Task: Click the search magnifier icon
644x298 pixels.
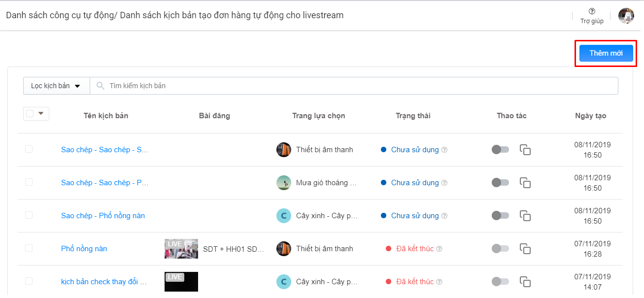Action: pos(101,86)
